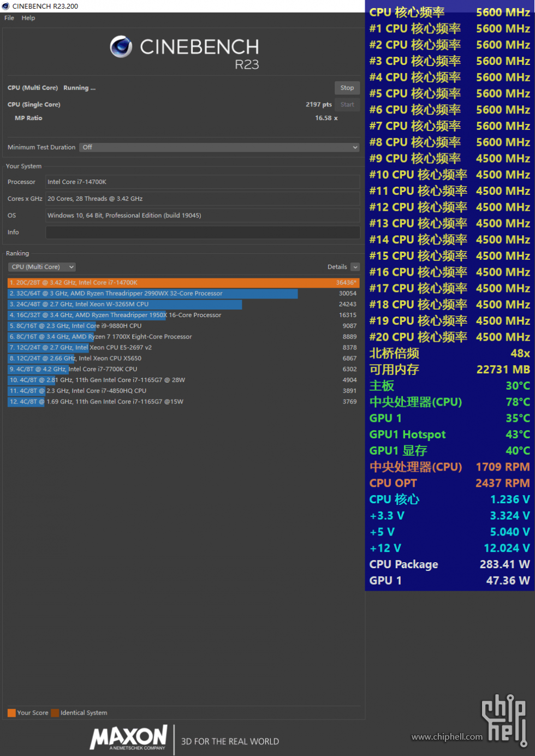Click the 2197 pts single core score
Viewport: 535px width, 756px height.
319,104
